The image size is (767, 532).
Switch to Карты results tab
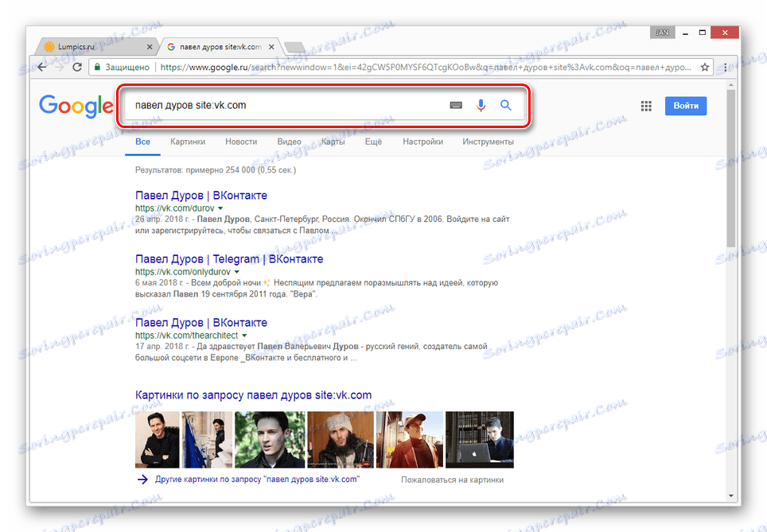(x=333, y=142)
